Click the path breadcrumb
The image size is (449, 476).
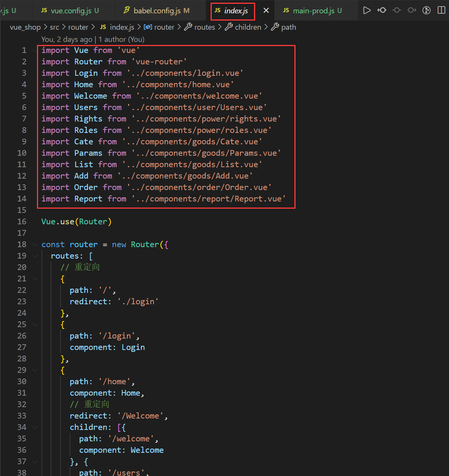click(284, 27)
